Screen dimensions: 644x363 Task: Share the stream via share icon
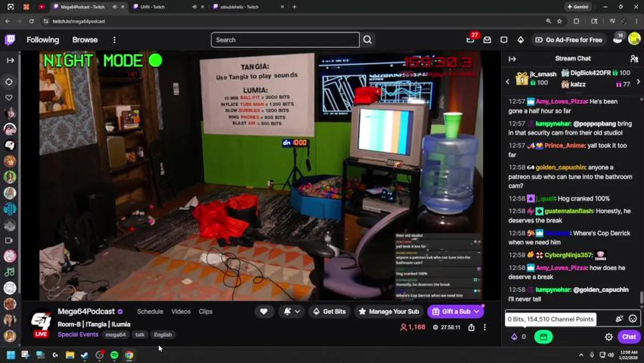point(471,327)
